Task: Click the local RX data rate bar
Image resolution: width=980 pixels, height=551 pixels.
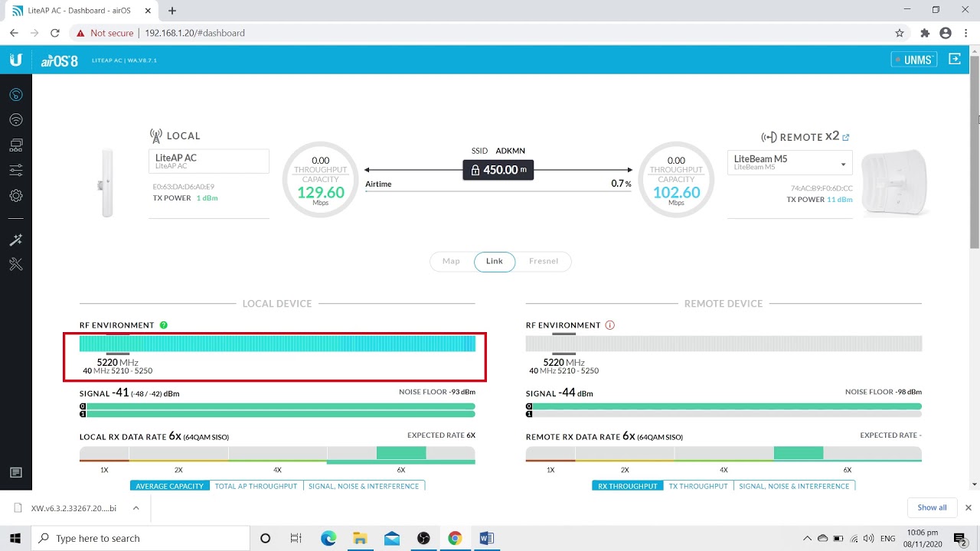Action: pyautogui.click(x=277, y=455)
